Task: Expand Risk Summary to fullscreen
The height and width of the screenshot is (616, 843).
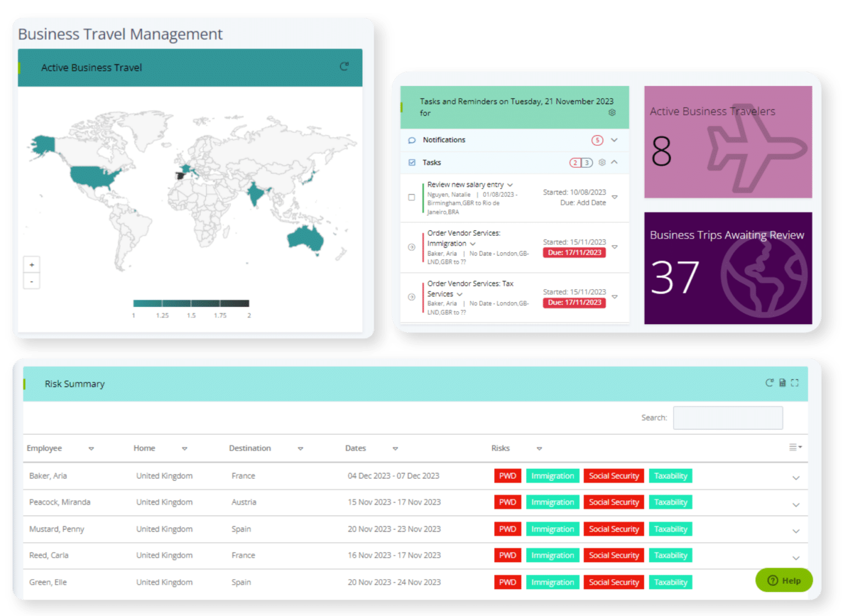Action: 795,383
